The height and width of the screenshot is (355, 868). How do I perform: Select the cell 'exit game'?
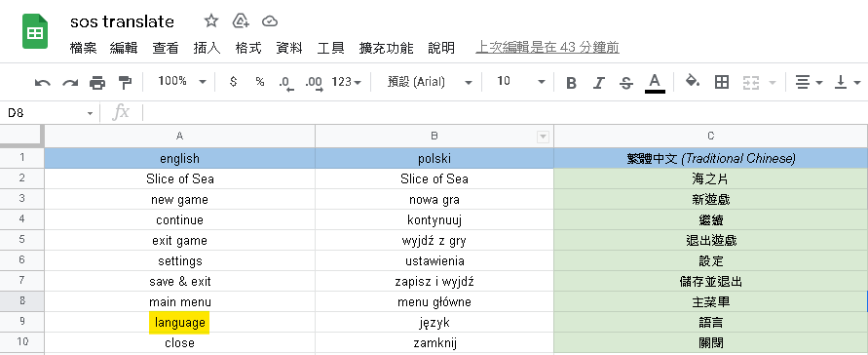179,240
